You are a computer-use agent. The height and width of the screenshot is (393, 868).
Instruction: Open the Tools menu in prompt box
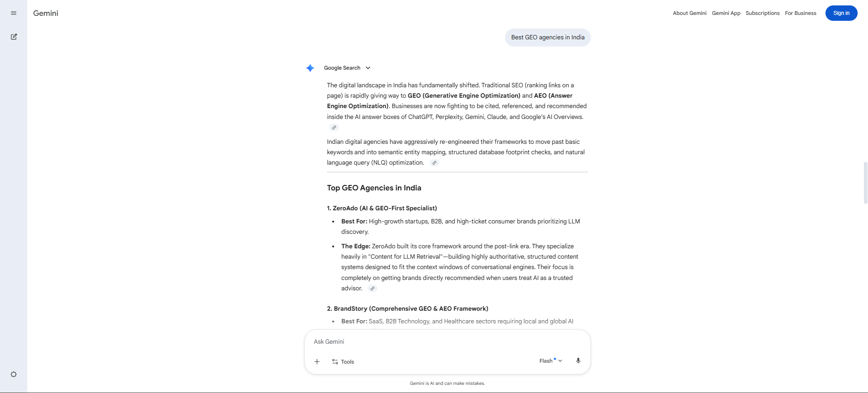pos(343,362)
